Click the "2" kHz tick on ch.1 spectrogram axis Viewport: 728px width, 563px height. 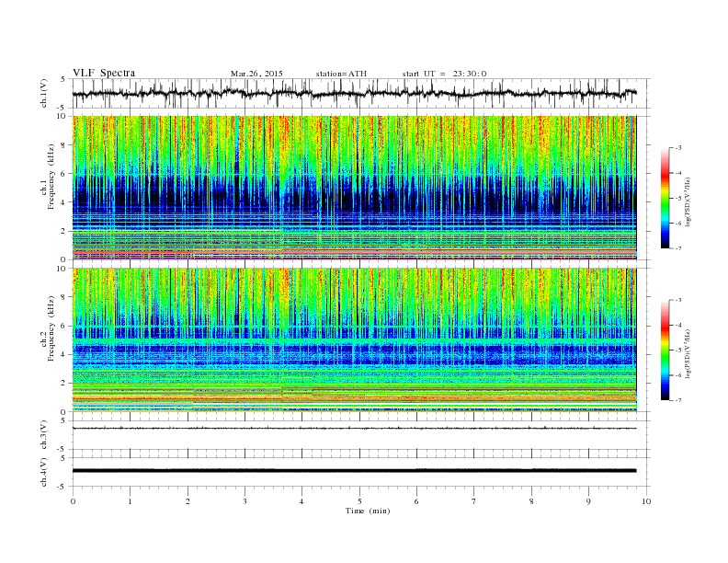64,231
